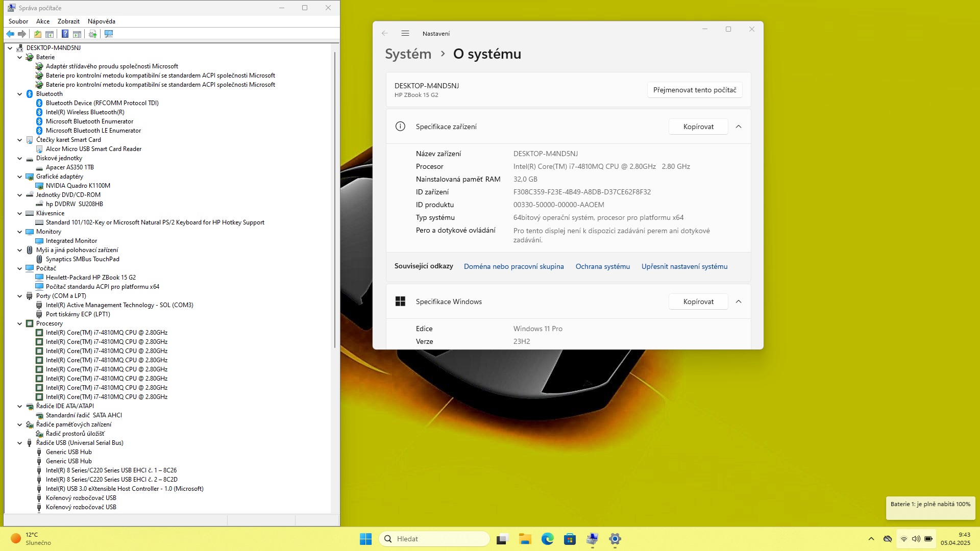Viewport: 980px width, 551px height.
Task: Open the Windows Start button on taskbar
Action: pyautogui.click(x=365, y=539)
